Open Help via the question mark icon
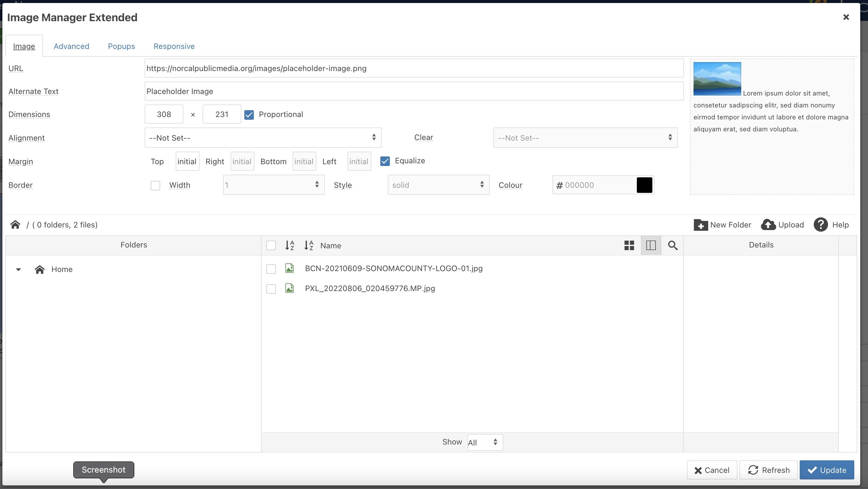Screen dimensions: 868x489 [x=821, y=225]
